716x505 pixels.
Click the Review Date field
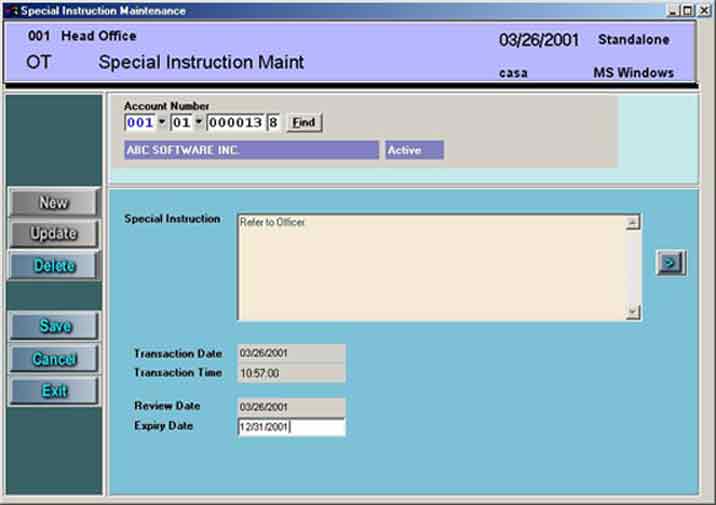tap(291, 407)
